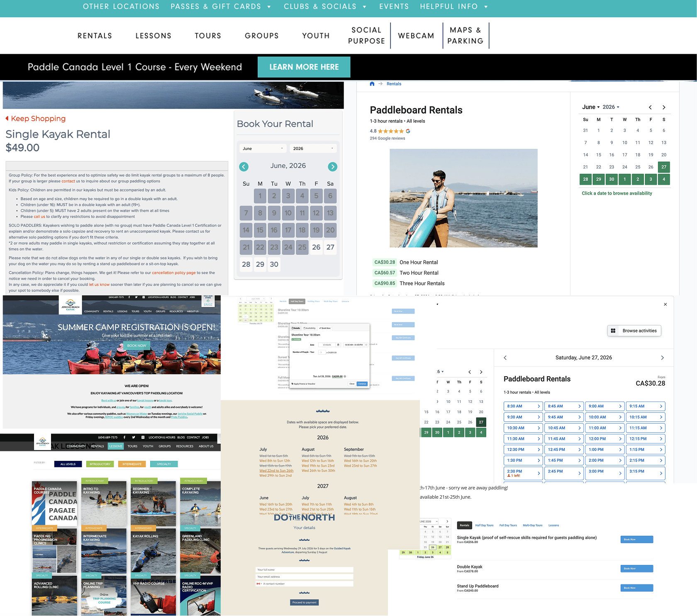Filter lessons by INTRODUCTORY level
The width and height of the screenshot is (697, 616).
100,464
